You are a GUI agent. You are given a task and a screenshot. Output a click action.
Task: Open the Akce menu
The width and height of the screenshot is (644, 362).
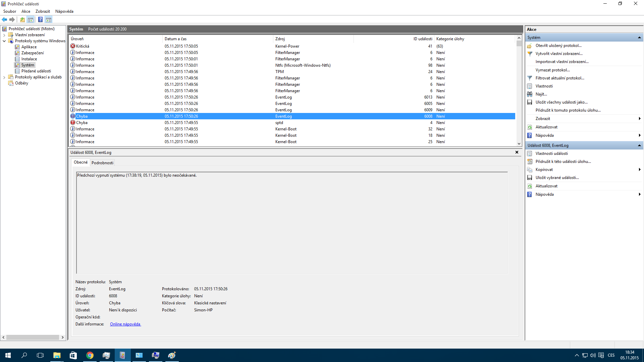26,11
